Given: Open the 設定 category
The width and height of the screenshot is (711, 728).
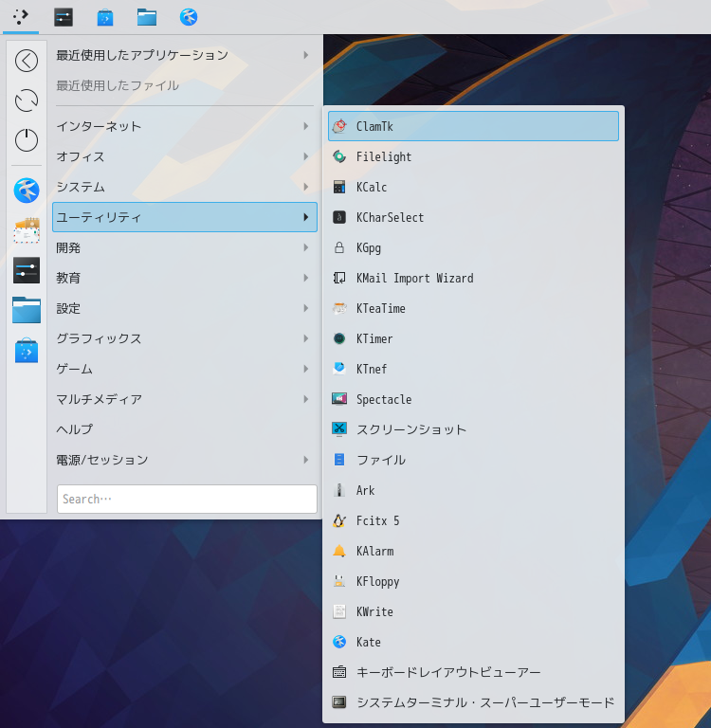Looking at the screenshot, I should (x=185, y=308).
